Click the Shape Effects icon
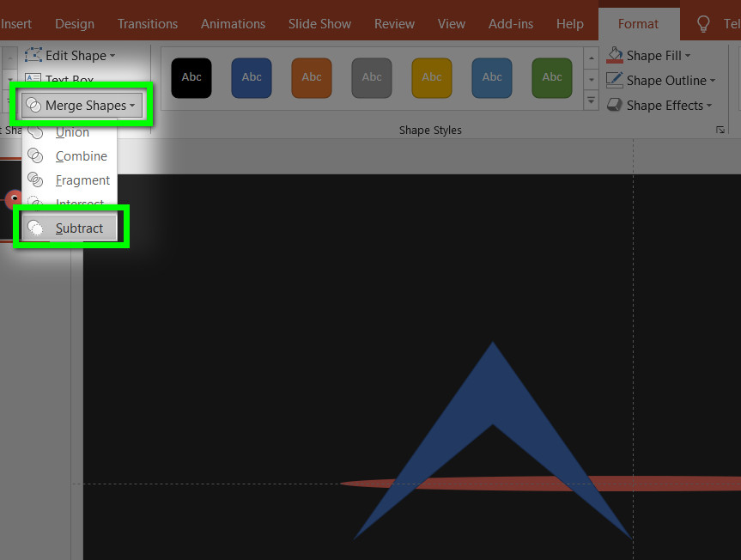This screenshot has width=741, height=560. pyautogui.click(x=615, y=106)
